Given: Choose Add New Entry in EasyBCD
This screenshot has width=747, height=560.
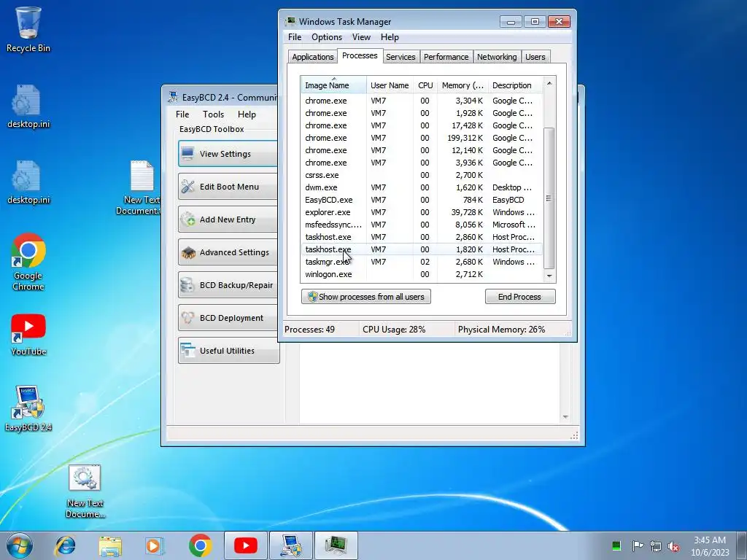Looking at the screenshot, I should [x=228, y=219].
